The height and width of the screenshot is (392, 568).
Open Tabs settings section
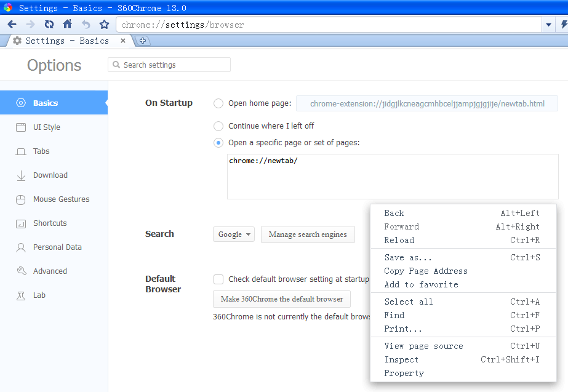click(54, 151)
